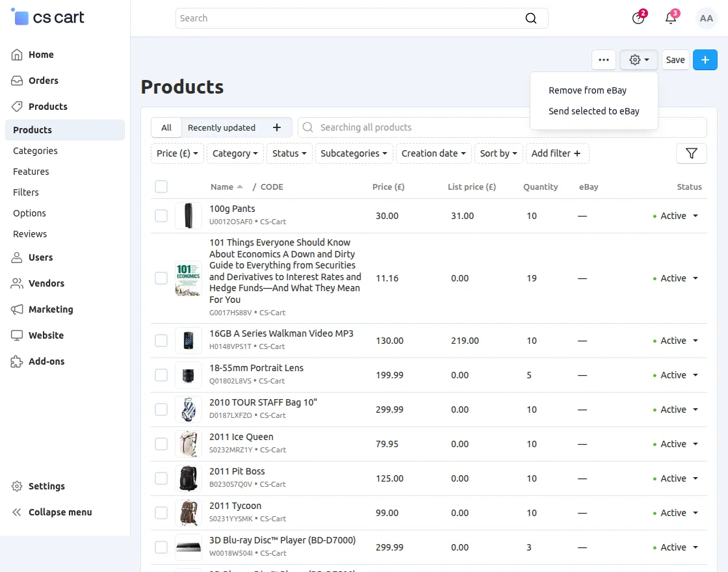Check the 101 Things Everyone Should Know checkbox
Image resolution: width=728 pixels, height=572 pixels.
[x=161, y=279]
